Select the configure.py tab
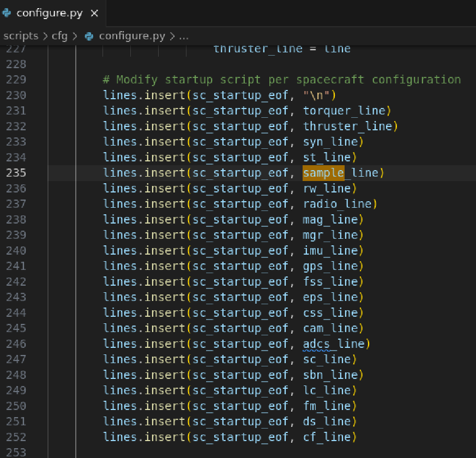Image resolution: width=476 pixels, height=458 pixels. [x=53, y=13]
